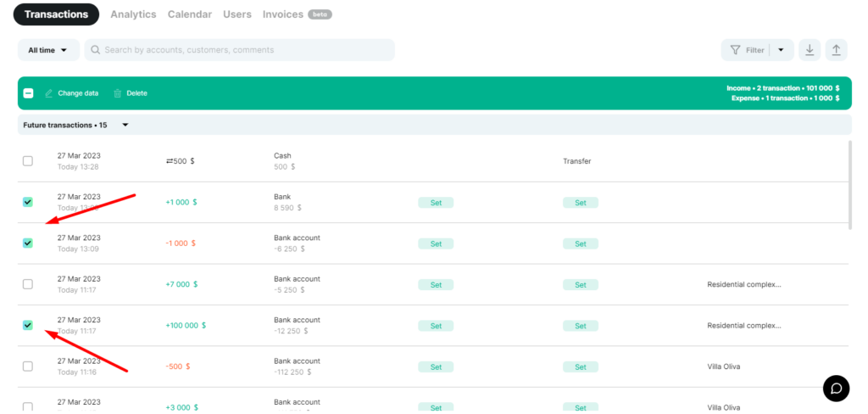
Task: Click the search accounts, customers, comments field
Action: [x=240, y=50]
